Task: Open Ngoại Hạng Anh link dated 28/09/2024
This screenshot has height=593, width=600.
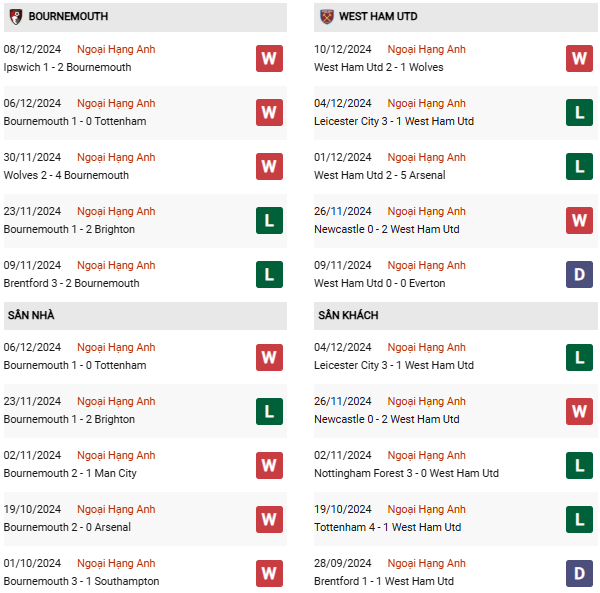Action: tap(426, 563)
